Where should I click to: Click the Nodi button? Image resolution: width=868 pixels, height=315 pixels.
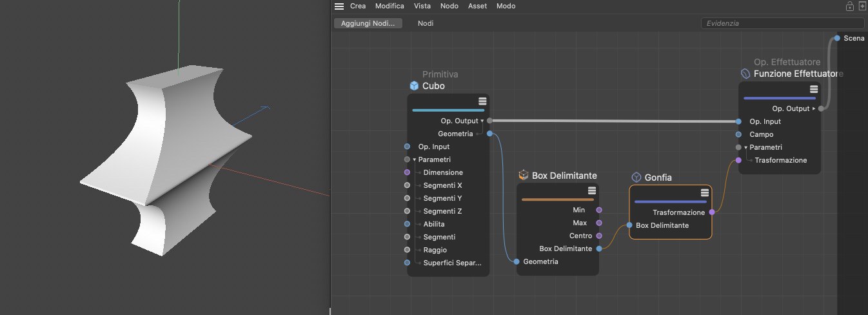(426, 23)
